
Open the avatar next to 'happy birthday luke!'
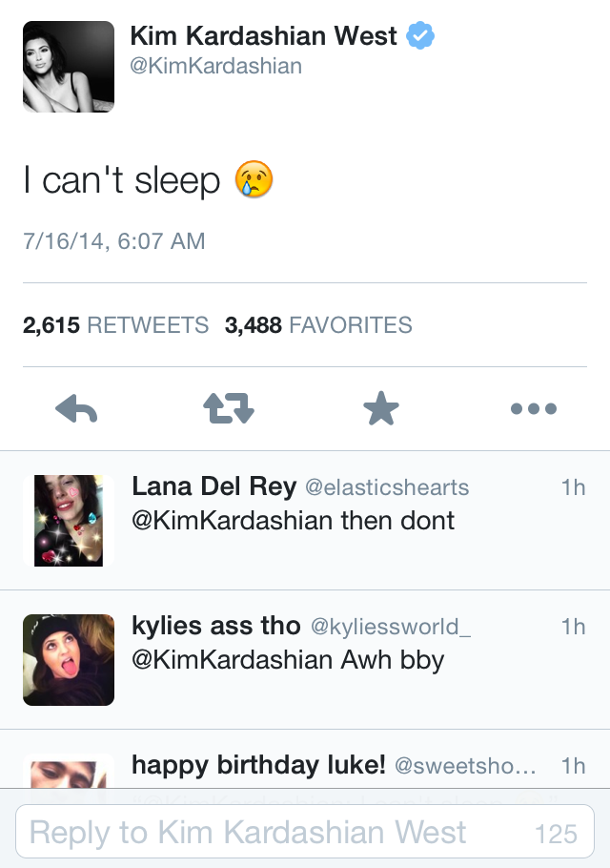coord(69,773)
